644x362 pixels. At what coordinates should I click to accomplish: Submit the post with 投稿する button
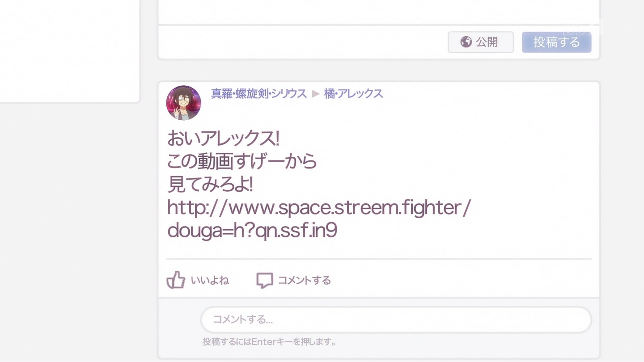point(557,42)
